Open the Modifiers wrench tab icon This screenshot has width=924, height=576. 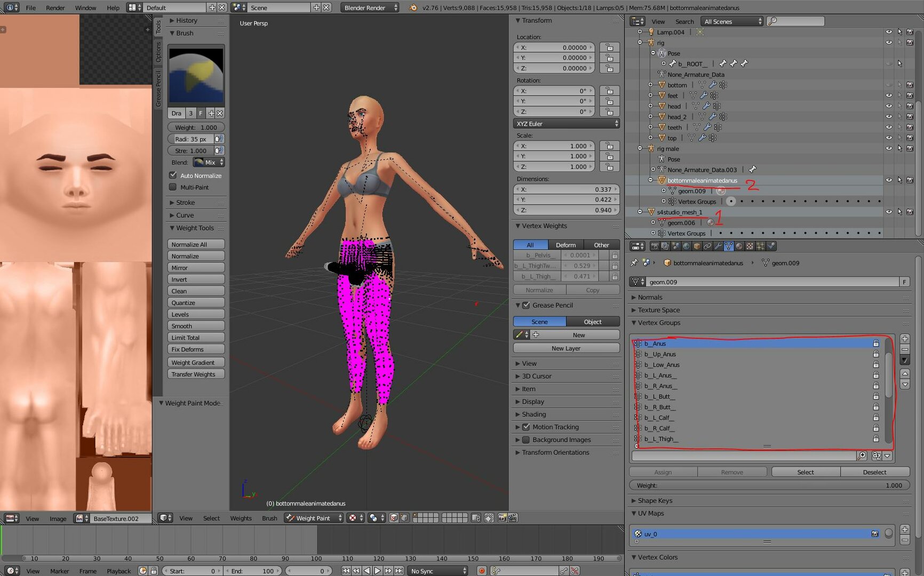tap(718, 246)
